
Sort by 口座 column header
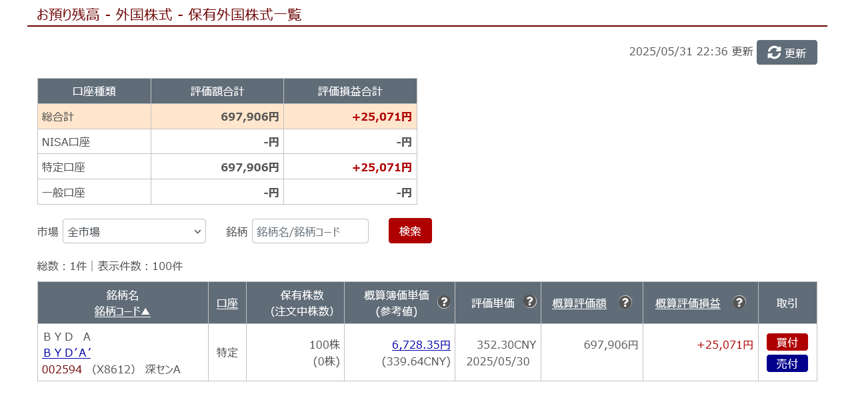click(x=227, y=303)
